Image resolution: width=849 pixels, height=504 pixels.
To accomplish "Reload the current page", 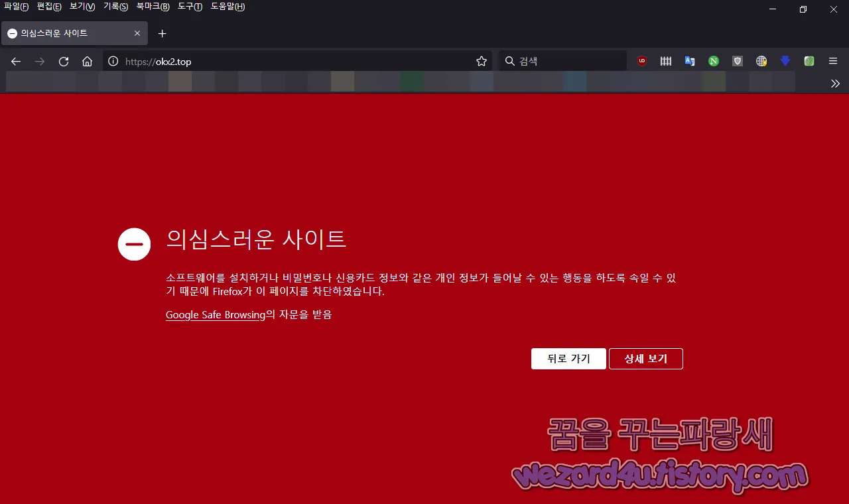I will 64,61.
